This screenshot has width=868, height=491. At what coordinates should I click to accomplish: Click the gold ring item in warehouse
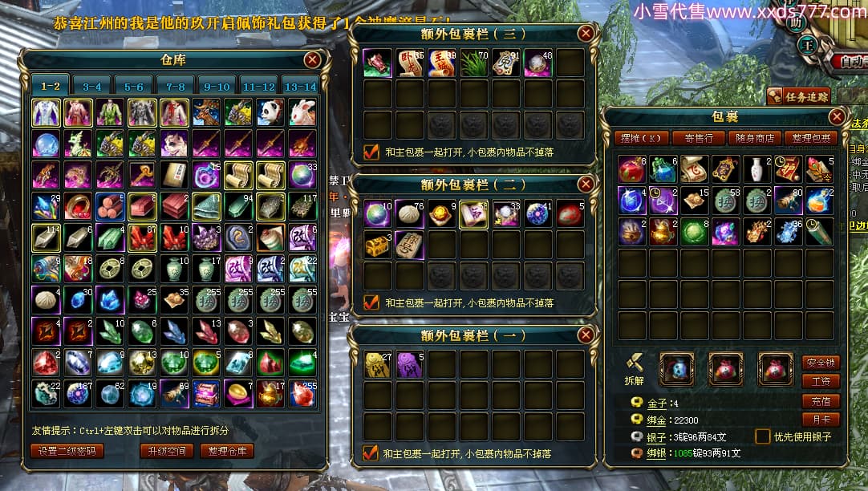click(x=78, y=207)
